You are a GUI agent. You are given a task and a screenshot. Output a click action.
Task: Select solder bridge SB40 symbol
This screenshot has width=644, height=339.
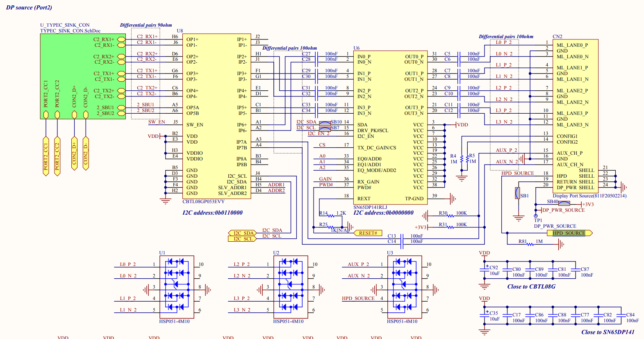pyautogui.click(x=564, y=204)
